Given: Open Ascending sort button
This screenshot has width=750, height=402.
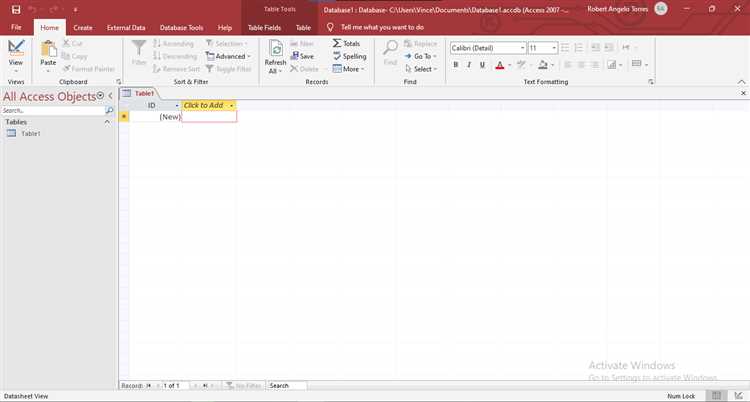Looking at the screenshot, I should click(x=174, y=44).
